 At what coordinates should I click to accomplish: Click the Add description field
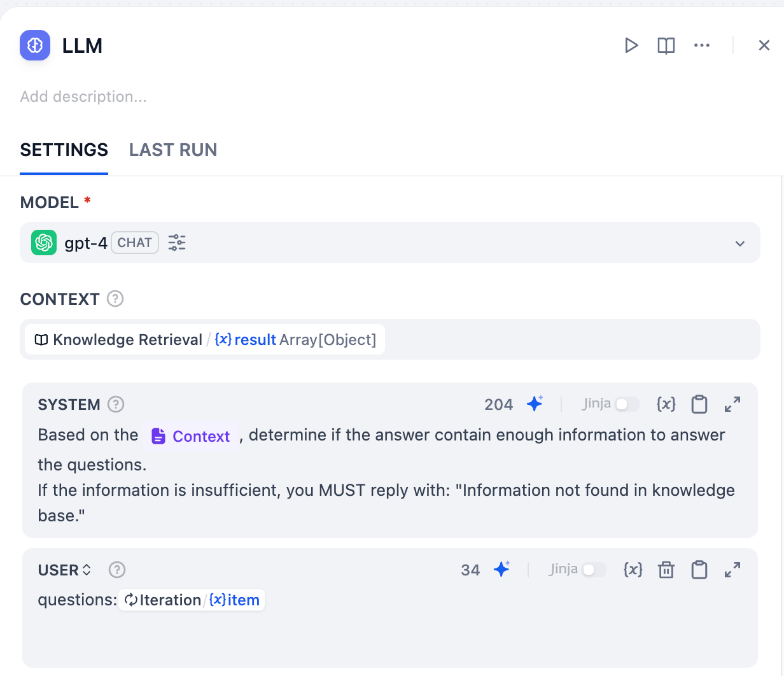83,97
